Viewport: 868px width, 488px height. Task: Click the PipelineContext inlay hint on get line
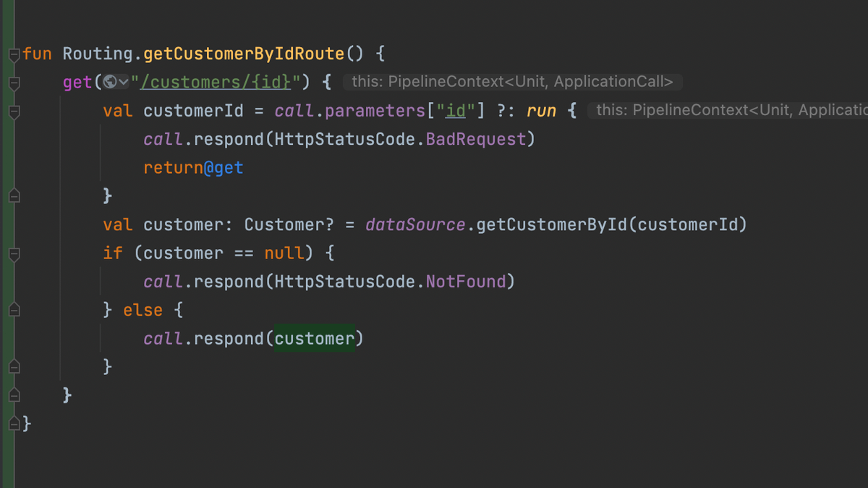[512, 83]
